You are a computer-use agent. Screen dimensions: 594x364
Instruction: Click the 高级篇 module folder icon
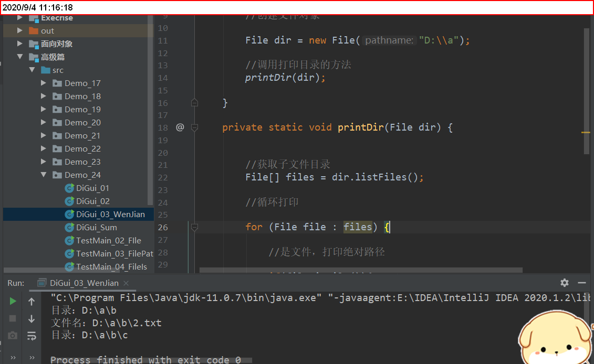point(34,57)
